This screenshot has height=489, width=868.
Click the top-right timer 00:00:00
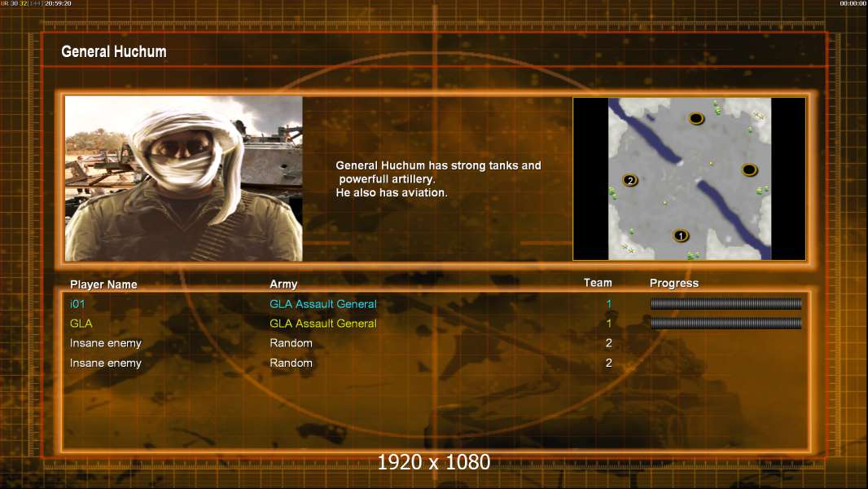(853, 3)
